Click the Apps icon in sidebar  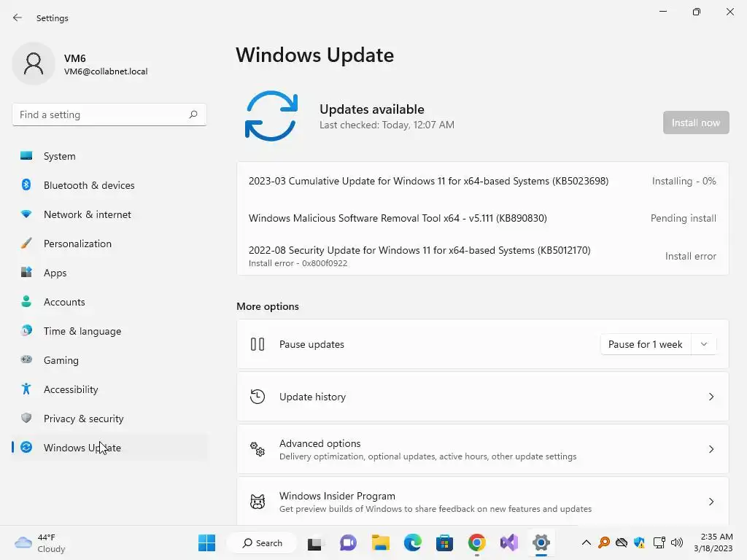coord(26,273)
